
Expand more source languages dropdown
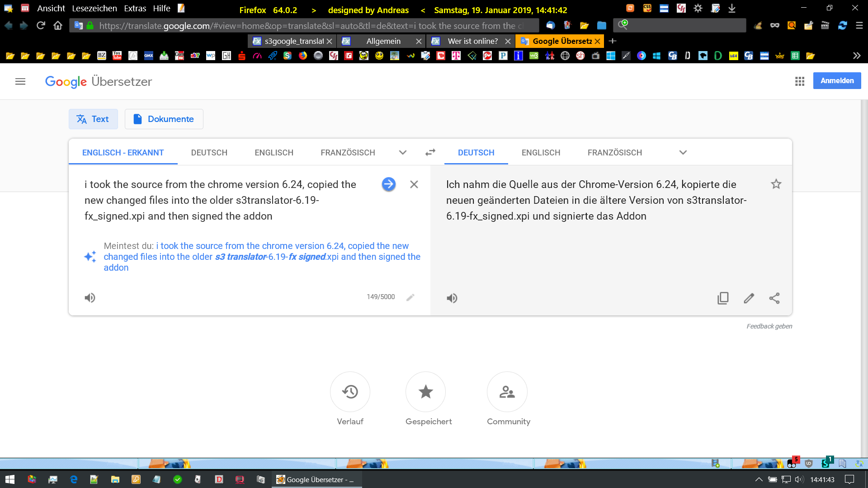(x=402, y=152)
